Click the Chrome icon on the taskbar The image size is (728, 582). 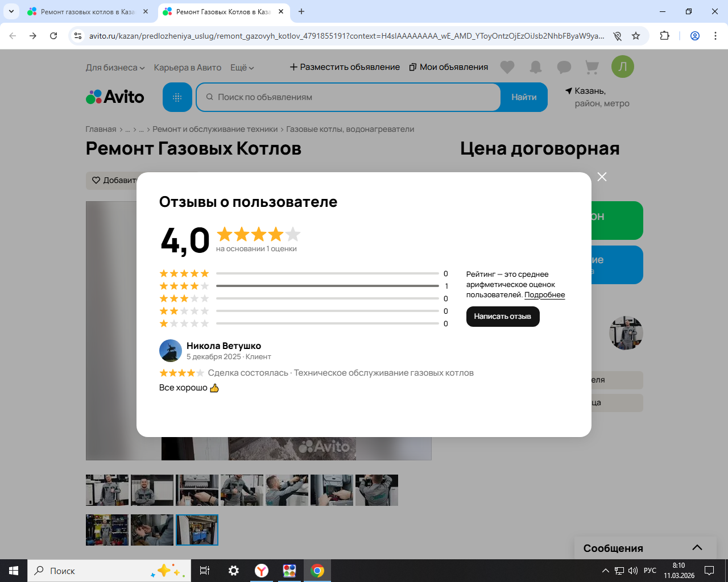tap(317, 571)
